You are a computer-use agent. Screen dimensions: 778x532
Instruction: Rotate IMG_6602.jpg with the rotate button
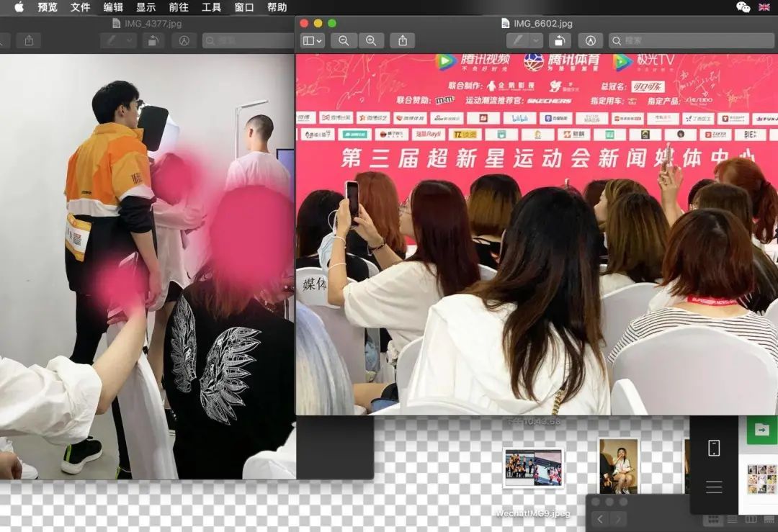[560, 41]
